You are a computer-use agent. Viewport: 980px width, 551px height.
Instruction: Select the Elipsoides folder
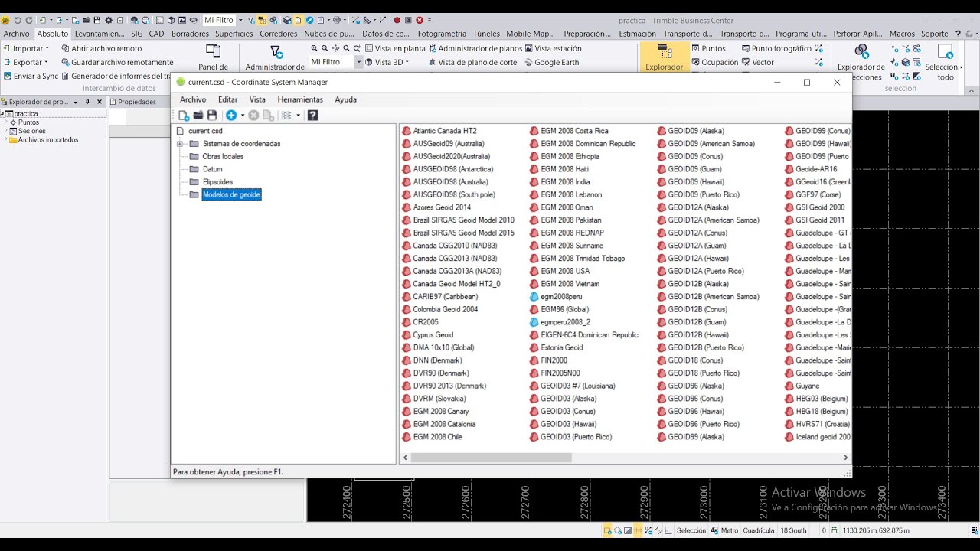(217, 182)
